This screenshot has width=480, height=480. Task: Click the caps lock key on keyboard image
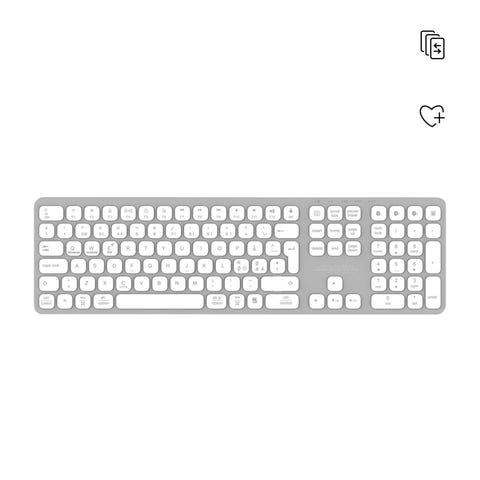coord(53,266)
